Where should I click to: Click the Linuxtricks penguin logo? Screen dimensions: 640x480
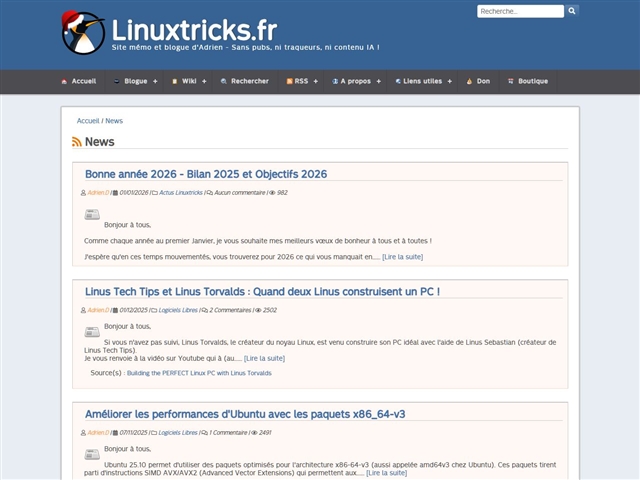pyautogui.click(x=83, y=33)
